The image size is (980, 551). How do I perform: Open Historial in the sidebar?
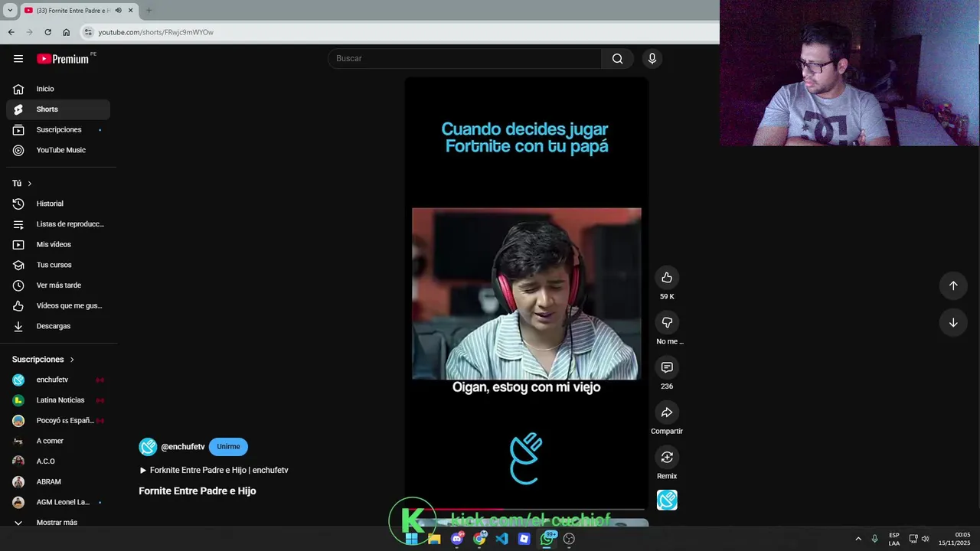pos(58,204)
